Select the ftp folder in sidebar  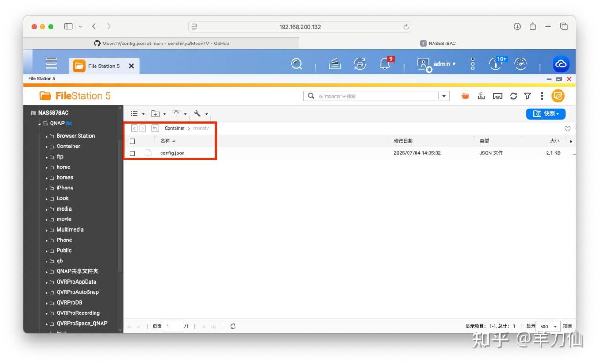(59, 157)
